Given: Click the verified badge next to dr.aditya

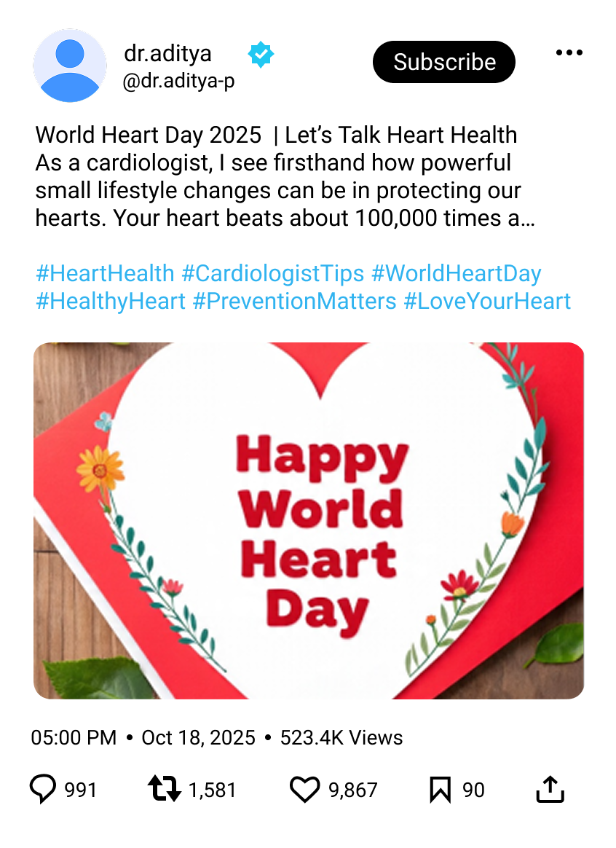Looking at the screenshot, I should 261,52.
